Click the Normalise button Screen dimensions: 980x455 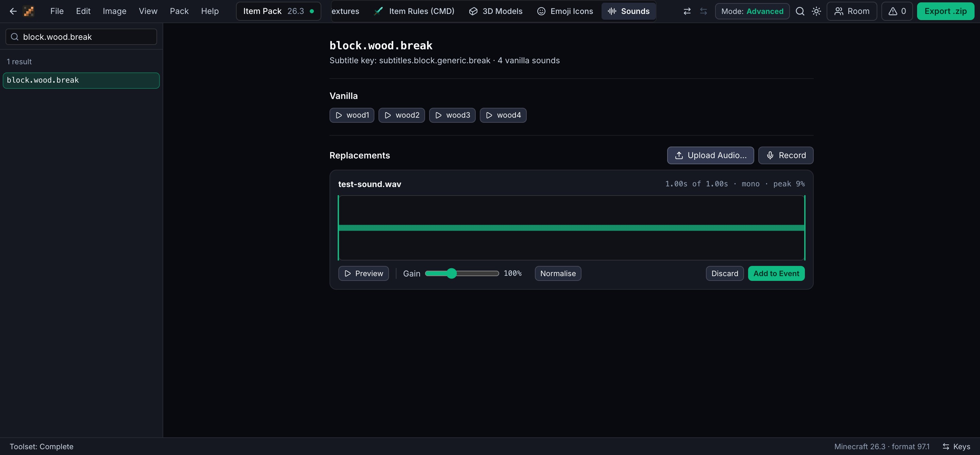[x=558, y=273]
